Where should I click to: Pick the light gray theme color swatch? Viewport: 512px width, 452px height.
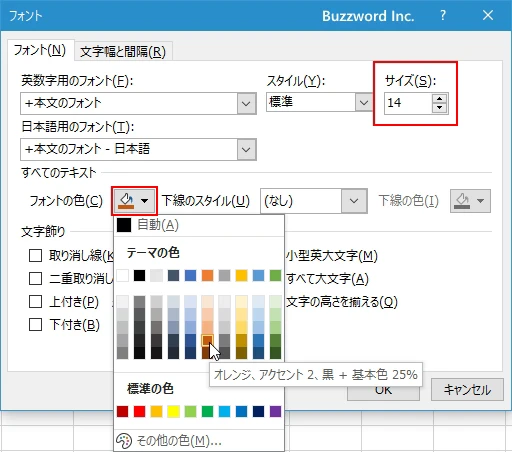(x=156, y=276)
